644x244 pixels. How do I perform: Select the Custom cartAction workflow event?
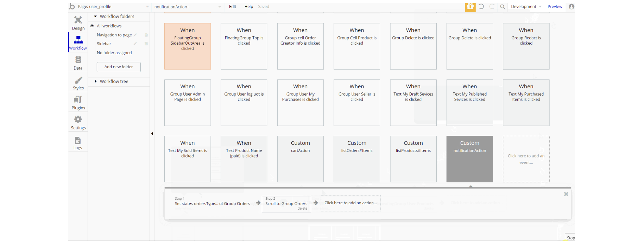point(300,159)
